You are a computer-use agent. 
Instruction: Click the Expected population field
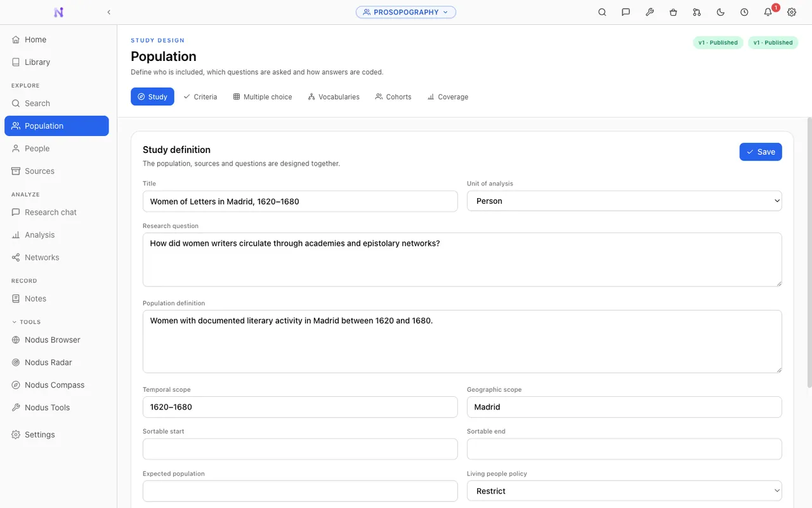pos(300,491)
